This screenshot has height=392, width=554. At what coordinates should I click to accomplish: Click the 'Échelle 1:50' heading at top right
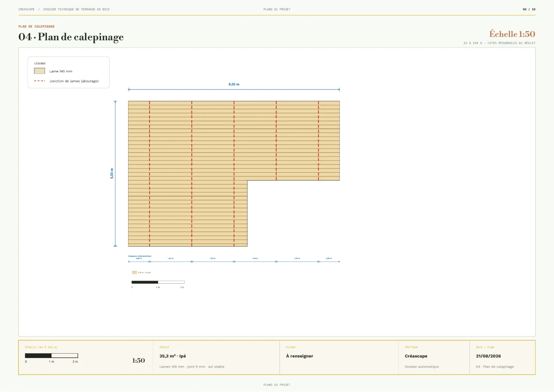pos(512,34)
